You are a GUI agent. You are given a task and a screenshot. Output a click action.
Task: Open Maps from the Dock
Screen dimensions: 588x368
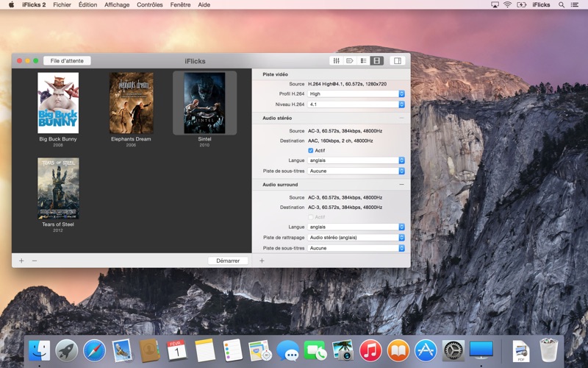point(260,351)
